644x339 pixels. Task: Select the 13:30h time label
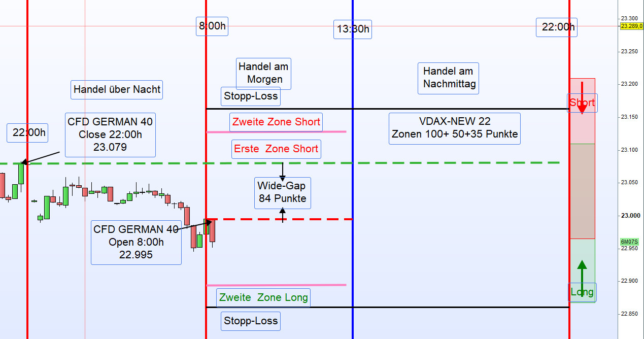pyautogui.click(x=353, y=29)
